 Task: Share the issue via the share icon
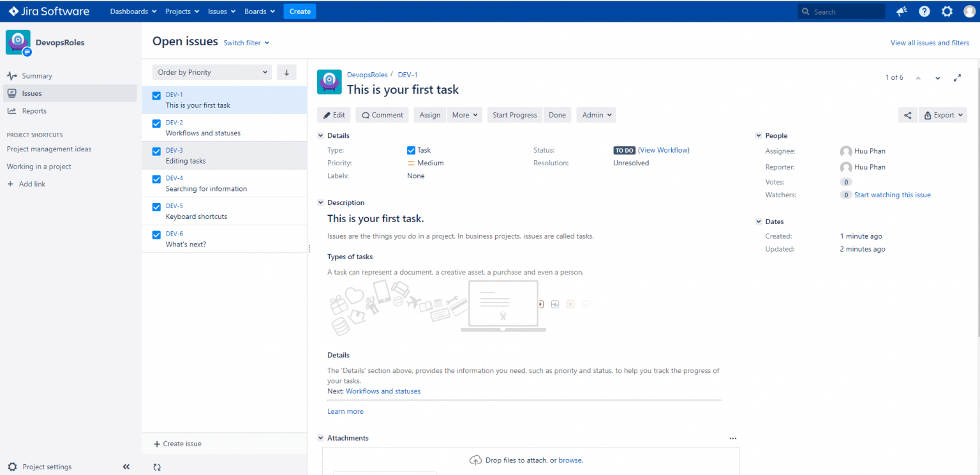click(907, 115)
